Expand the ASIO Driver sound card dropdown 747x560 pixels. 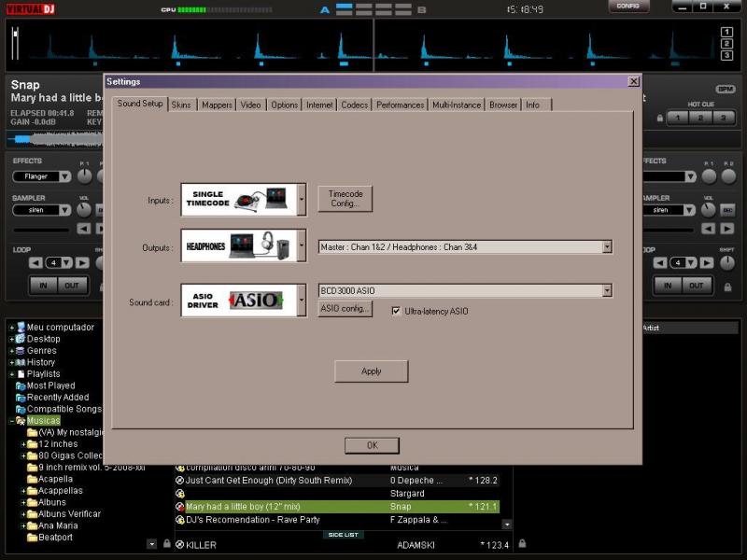tap(302, 300)
